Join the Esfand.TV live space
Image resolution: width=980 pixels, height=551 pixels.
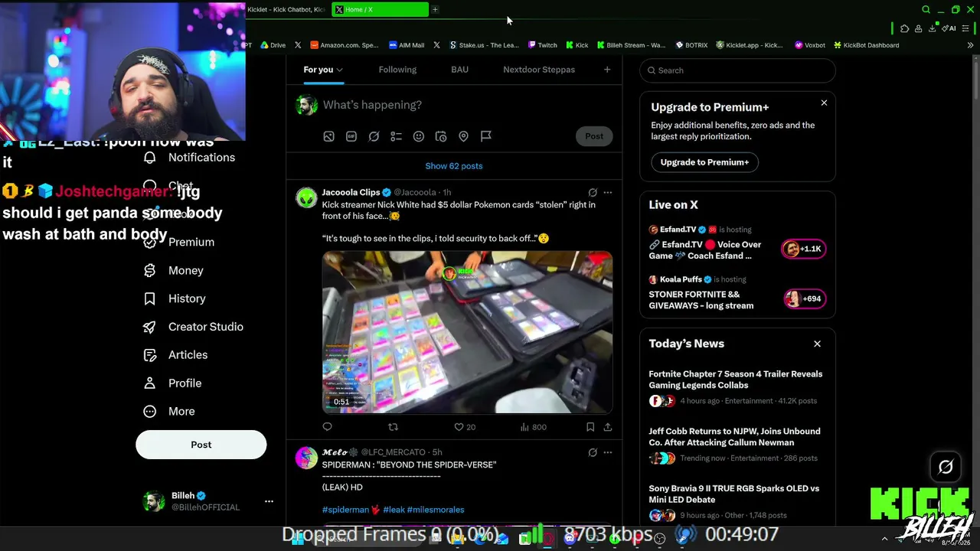[x=737, y=245]
